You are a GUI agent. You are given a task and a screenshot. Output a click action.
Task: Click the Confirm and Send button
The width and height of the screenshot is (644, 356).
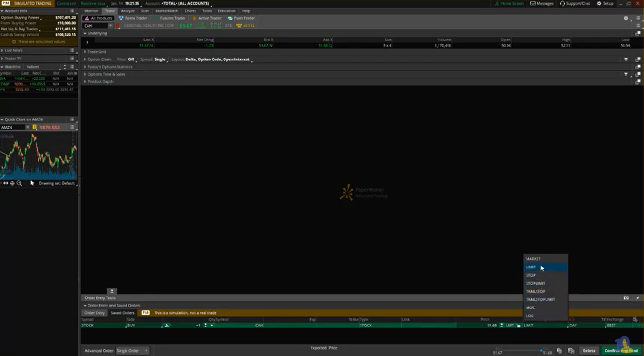tap(621, 351)
